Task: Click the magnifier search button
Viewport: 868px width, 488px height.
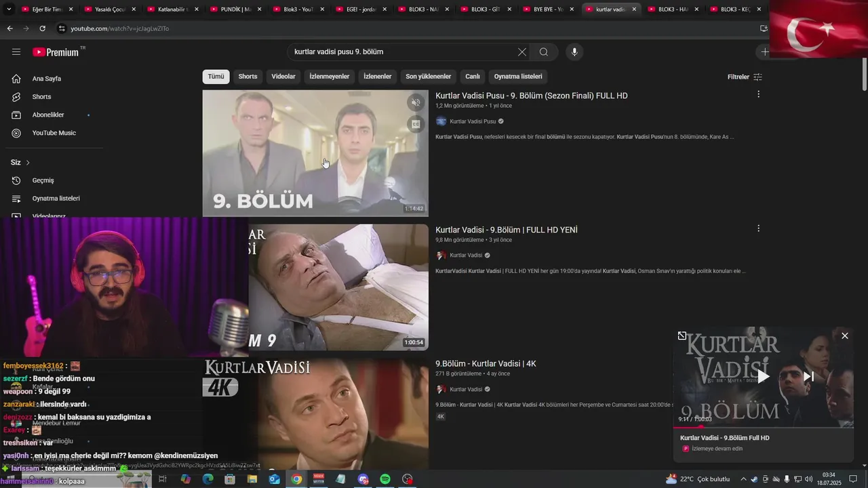Action: pyautogui.click(x=544, y=52)
